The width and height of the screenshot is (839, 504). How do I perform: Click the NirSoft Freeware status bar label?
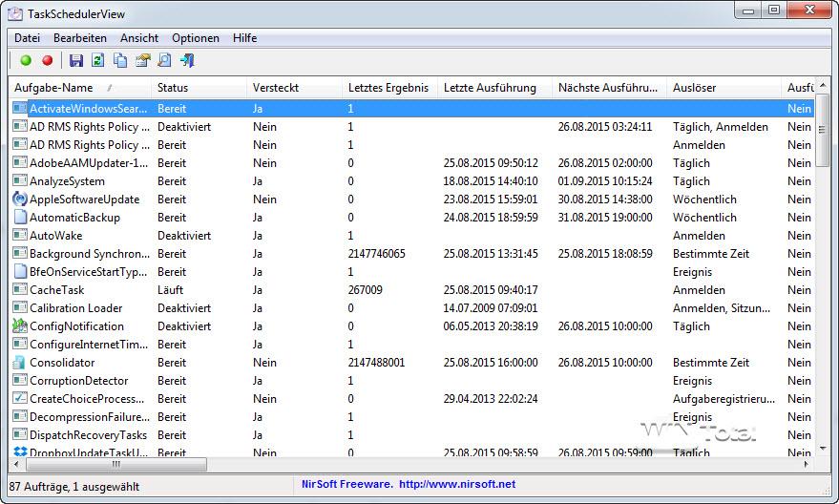click(x=346, y=484)
